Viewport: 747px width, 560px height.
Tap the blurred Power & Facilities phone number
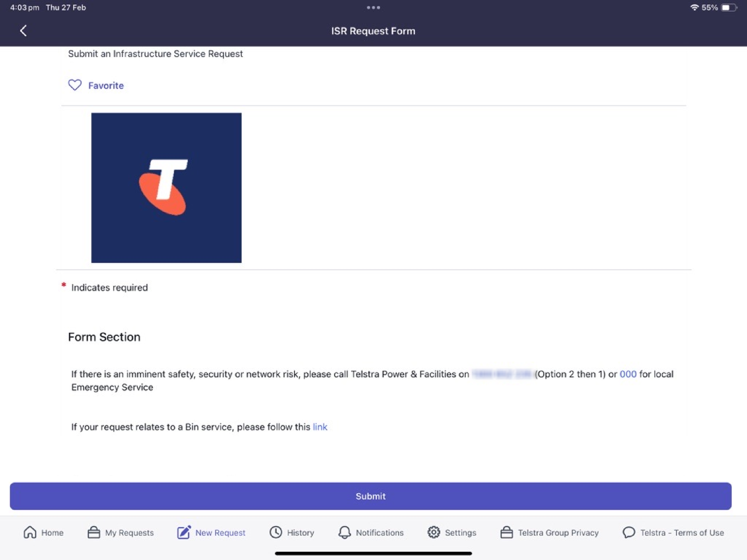pyautogui.click(x=502, y=374)
